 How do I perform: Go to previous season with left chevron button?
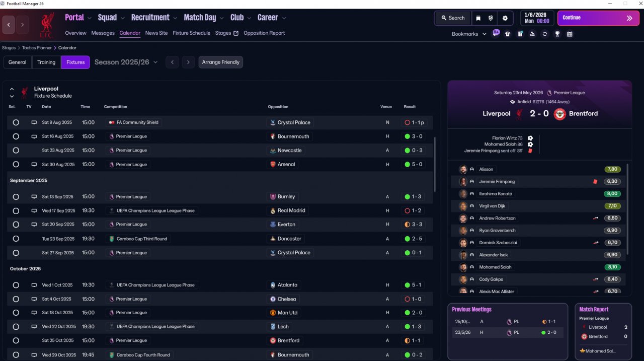point(172,62)
